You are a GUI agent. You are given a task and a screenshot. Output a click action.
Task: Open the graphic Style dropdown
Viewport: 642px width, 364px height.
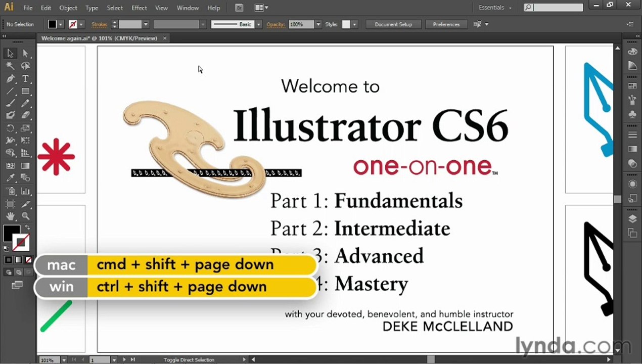tap(354, 24)
